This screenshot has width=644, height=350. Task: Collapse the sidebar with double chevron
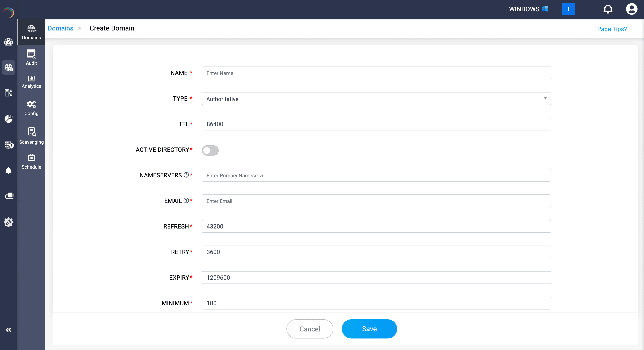click(9, 330)
